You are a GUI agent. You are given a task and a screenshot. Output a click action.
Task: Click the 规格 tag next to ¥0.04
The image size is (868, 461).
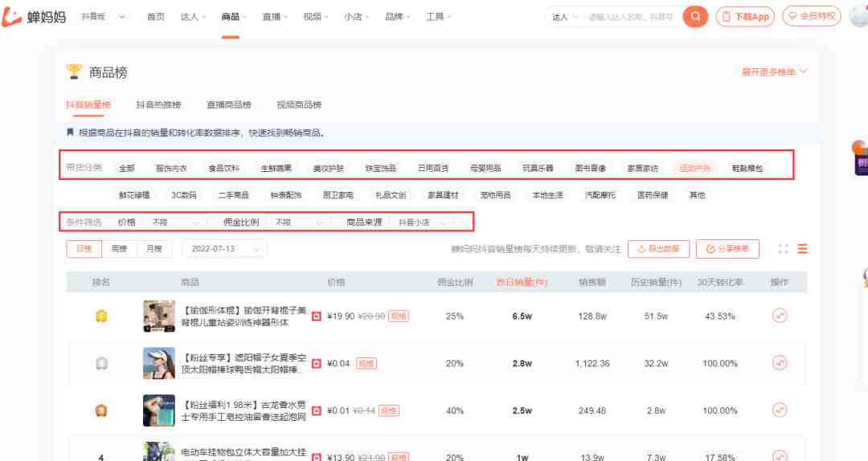click(366, 364)
